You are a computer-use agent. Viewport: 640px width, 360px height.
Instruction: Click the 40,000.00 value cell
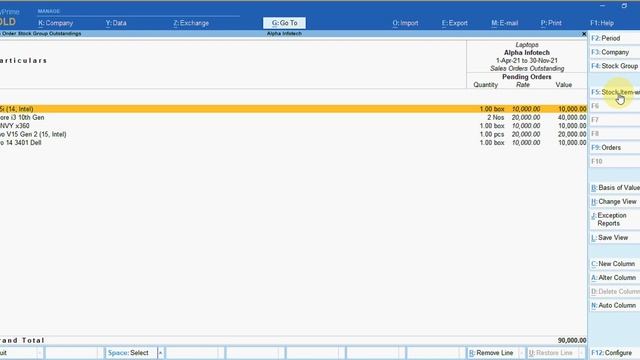click(572, 118)
